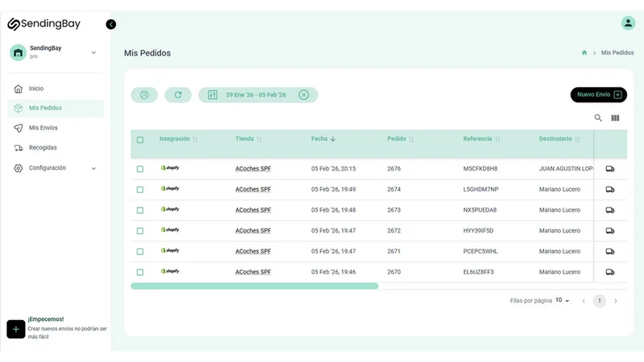Image resolution: width=644 pixels, height=362 pixels.
Task: Open Recogidas in the sidebar
Action: point(56,147)
